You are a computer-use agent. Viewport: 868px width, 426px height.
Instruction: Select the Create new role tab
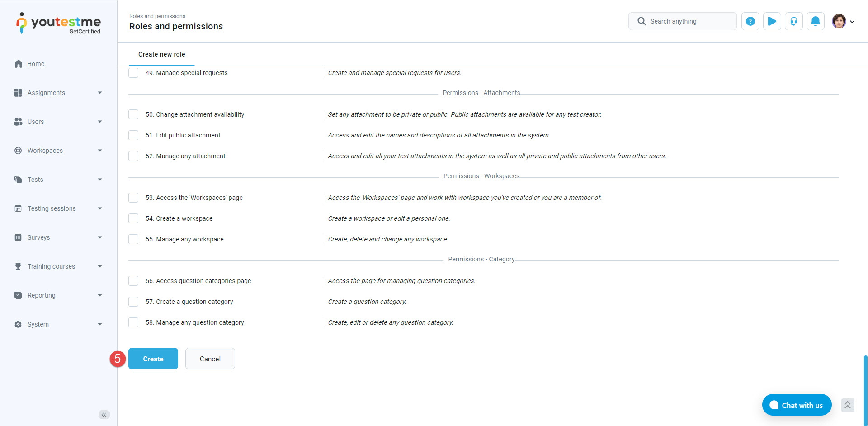[x=161, y=54]
